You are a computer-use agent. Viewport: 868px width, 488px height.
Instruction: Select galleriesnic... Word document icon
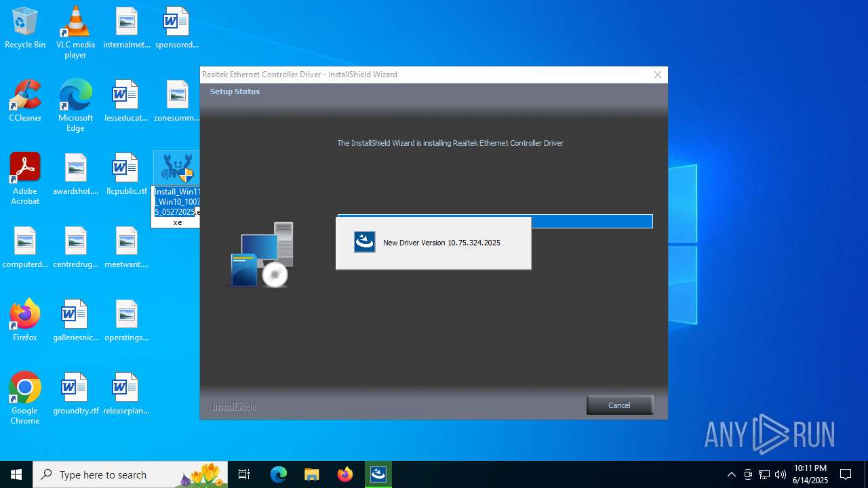(75, 321)
